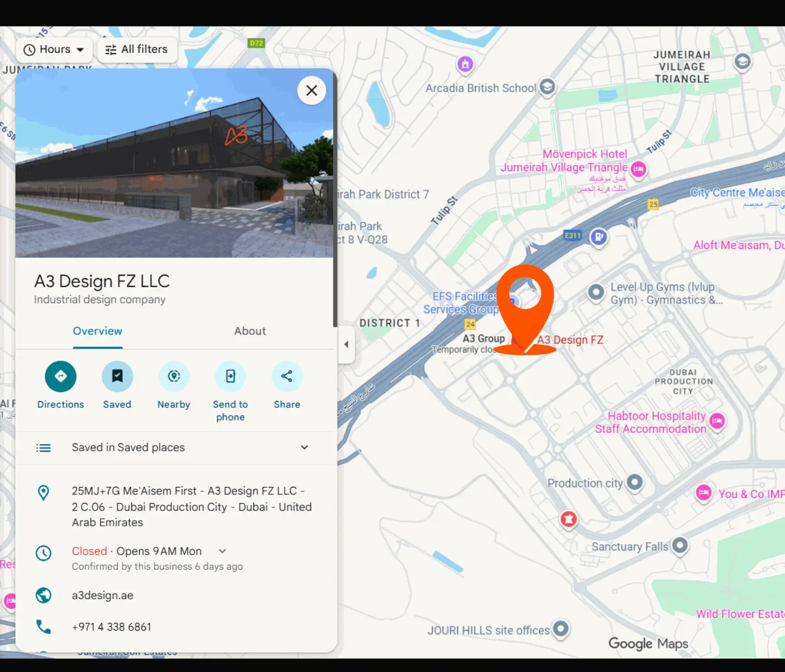This screenshot has height=672, width=785.
Task: Click the A3 Design building photo
Action: coord(174,164)
